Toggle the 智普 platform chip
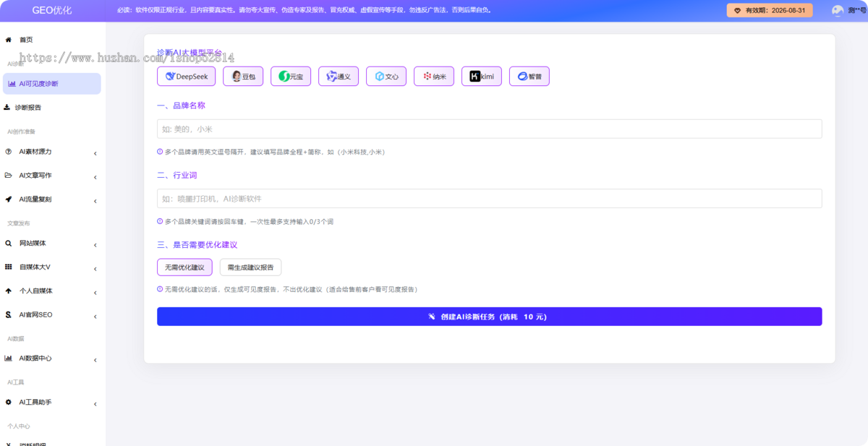Screen dimensions: 868x446 pos(529,76)
